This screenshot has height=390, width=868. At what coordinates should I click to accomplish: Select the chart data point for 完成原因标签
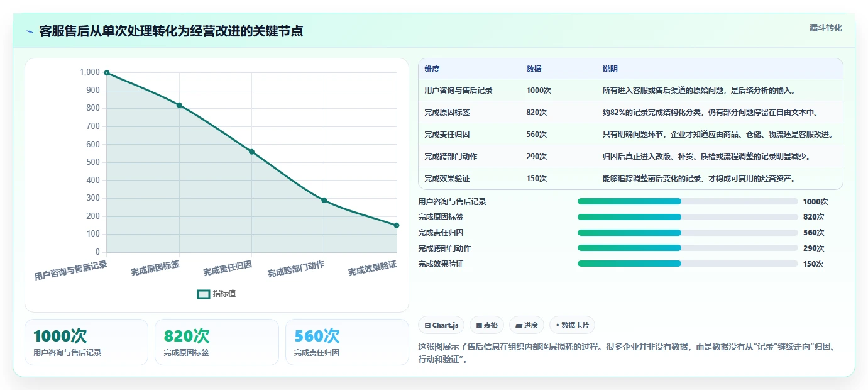179,105
